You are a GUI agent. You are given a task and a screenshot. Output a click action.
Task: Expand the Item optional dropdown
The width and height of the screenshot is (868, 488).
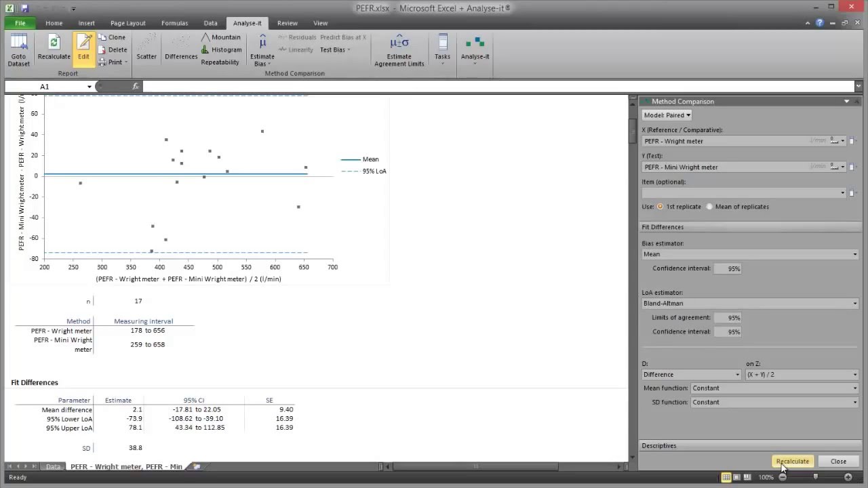pos(843,192)
